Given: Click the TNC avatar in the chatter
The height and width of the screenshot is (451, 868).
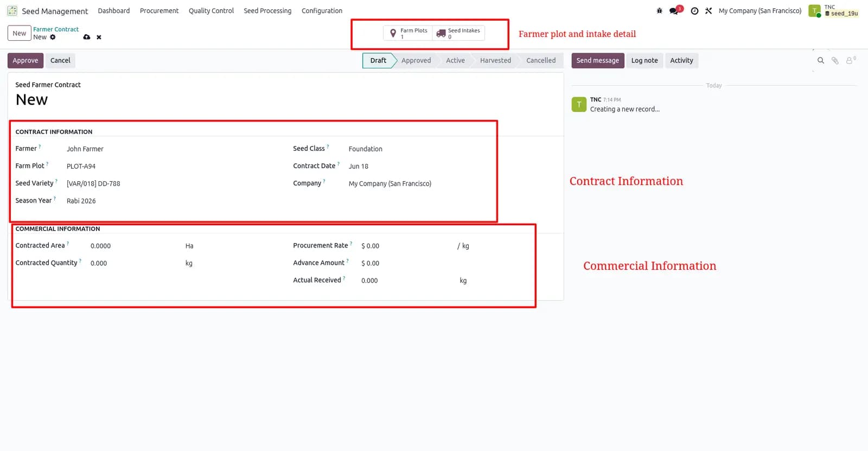Looking at the screenshot, I should point(579,104).
